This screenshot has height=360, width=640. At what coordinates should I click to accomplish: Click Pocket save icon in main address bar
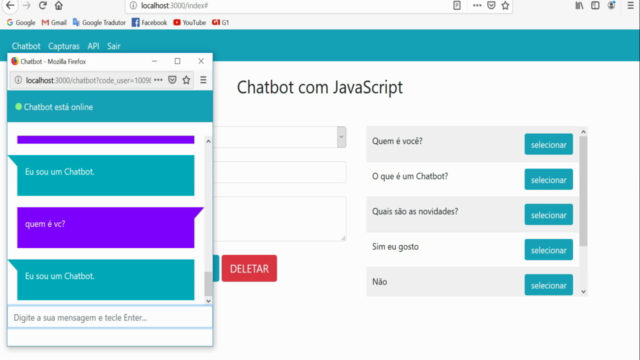pyautogui.click(x=491, y=5)
